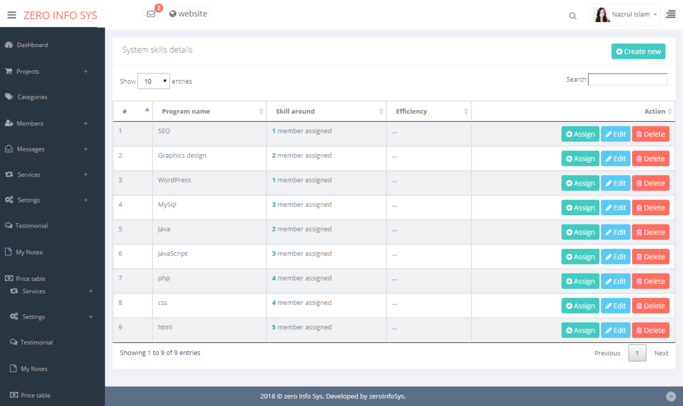Click the Testimonial sidebar icon
Viewport: 683px width, 406px height.
click(x=9, y=226)
